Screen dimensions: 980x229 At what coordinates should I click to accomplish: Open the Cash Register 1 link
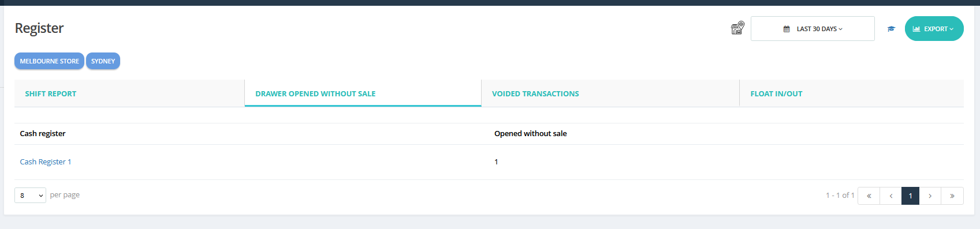46,162
